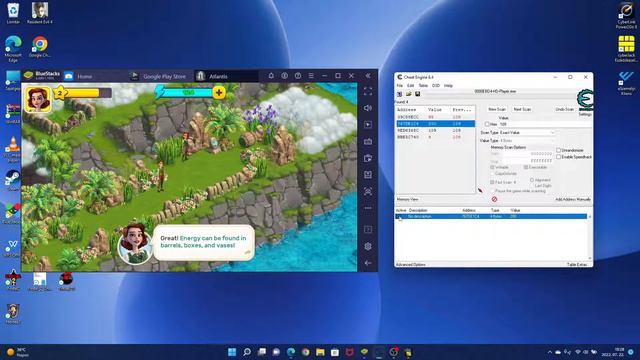
Task: Toggle the CopyOnWrite checkbox
Action: point(492,173)
